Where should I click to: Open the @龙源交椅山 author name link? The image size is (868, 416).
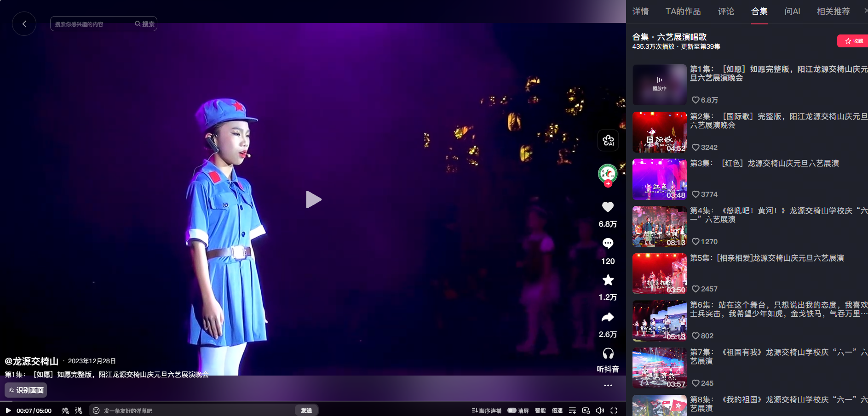point(32,361)
